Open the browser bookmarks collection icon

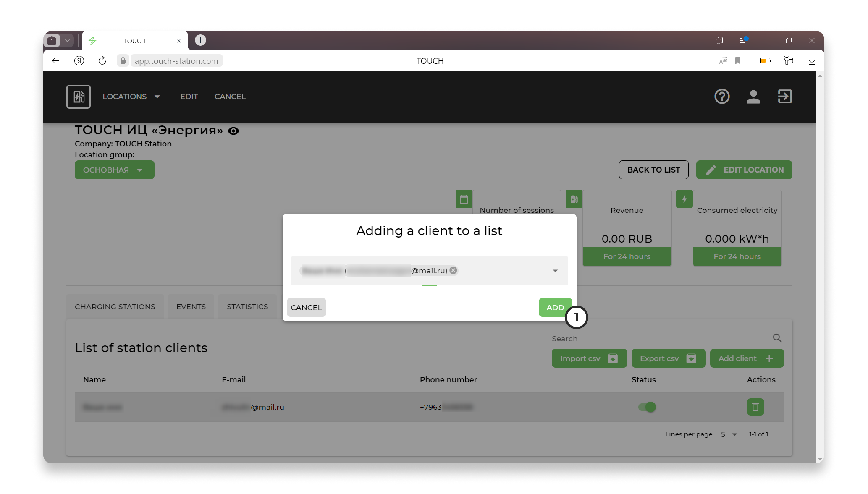(x=719, y=41)
